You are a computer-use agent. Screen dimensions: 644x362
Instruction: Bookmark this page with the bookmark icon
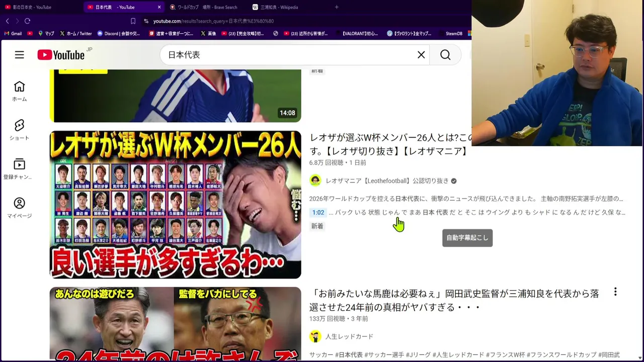pyautogui.click(x=133, y=21)
